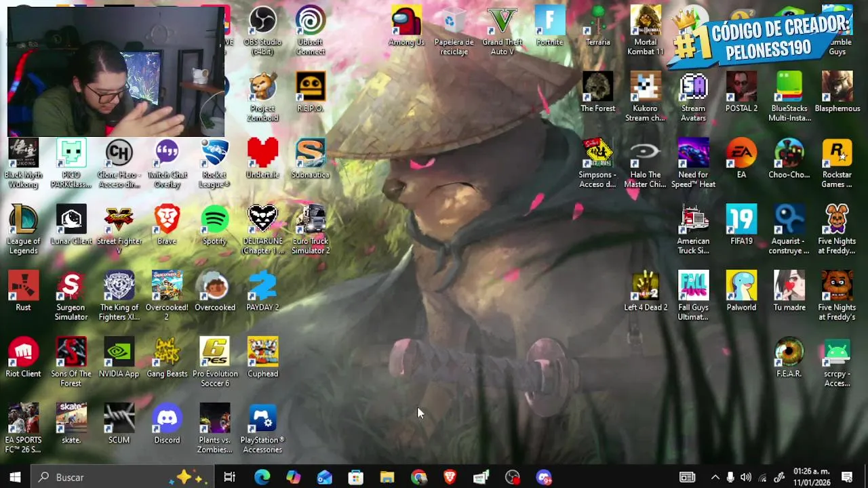868x488 pixels.
Task: Click the EA app icon
Action: pyautogui.click(x=741, y=153)
